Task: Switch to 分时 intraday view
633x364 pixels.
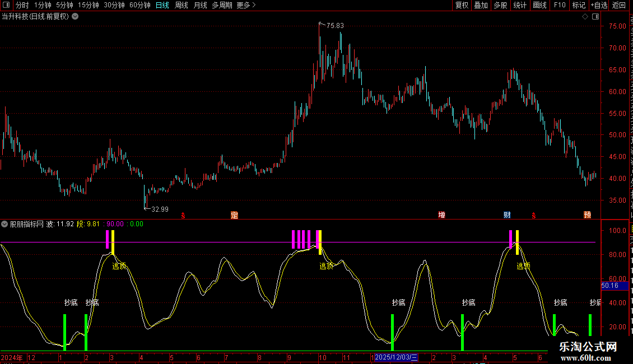Action: [x=22, y=5]
